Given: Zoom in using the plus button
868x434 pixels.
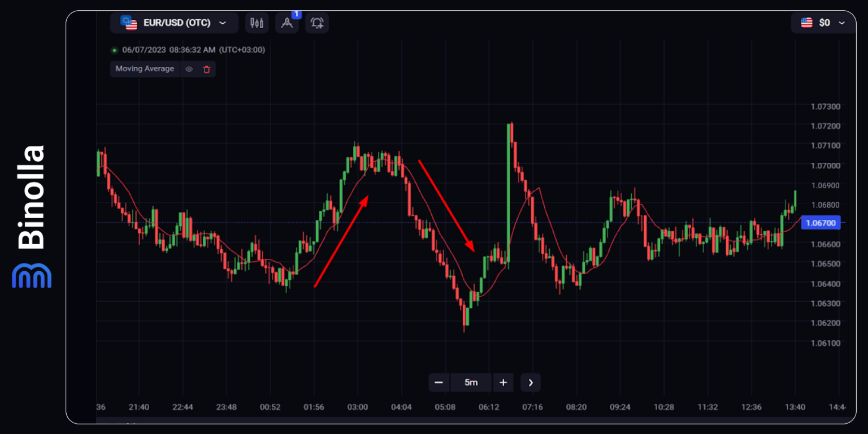Looking at the screenshot, I should point(503,383).
